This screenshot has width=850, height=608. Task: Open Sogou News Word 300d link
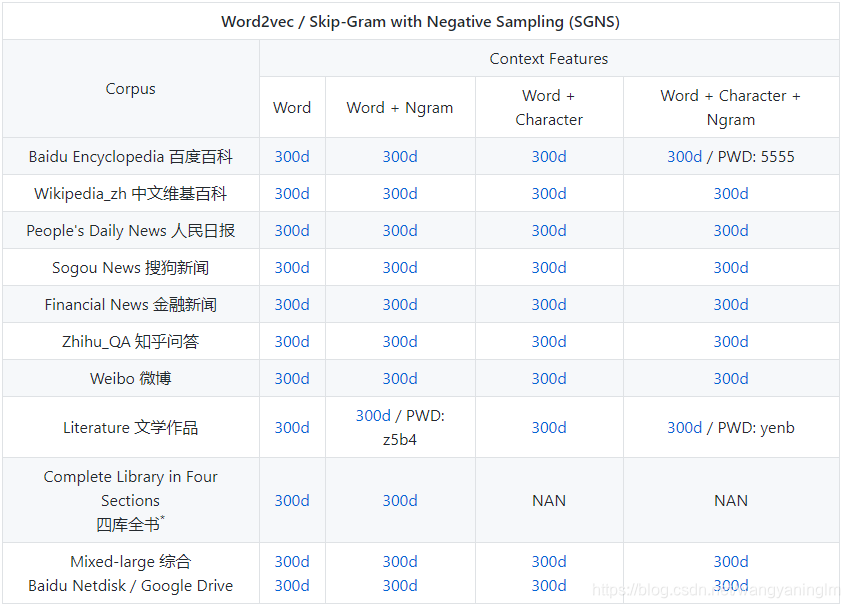point(292,267)
